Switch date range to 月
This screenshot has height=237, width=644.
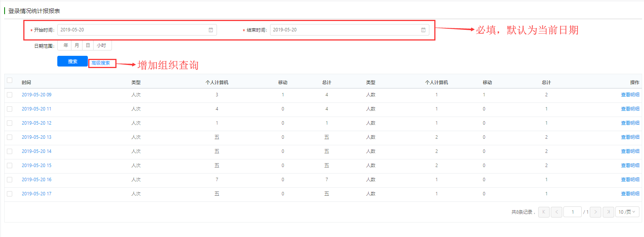tap(77, 45)
